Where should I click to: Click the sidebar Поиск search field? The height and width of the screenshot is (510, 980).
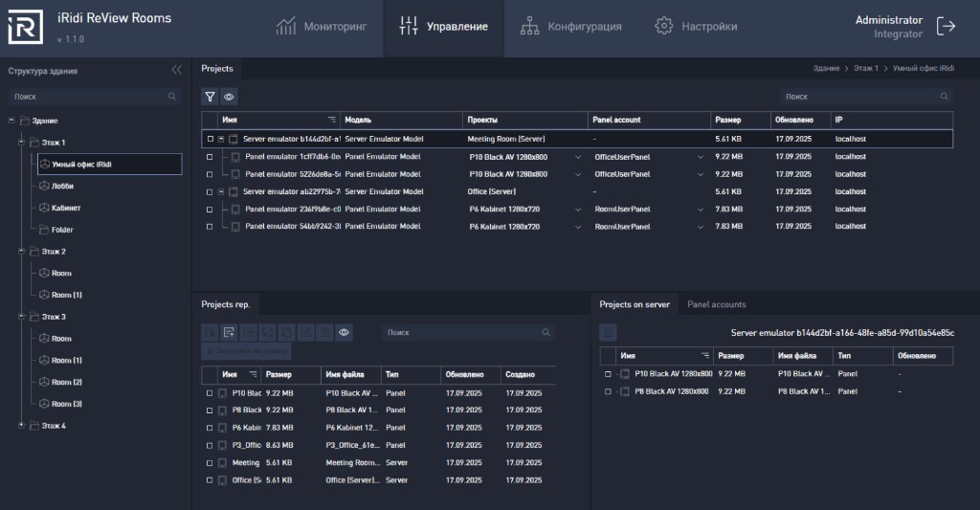click(x=95, y=97)
